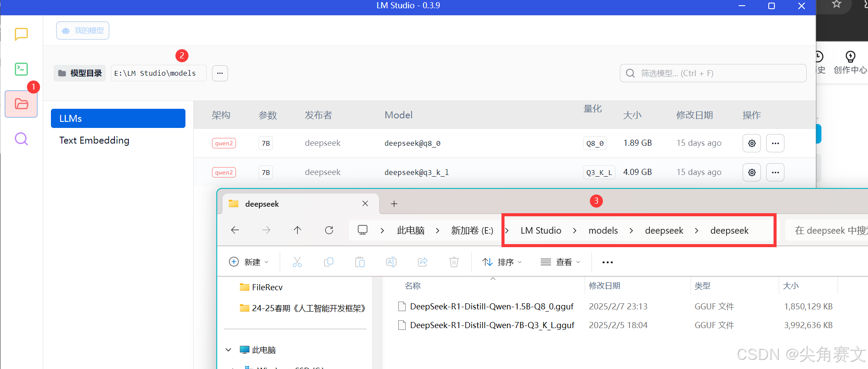The width and height of the screenshot is (868, 369).
Task: Open settings gear for deepseek@q3_k_l model
Action: tap(752, 172)
